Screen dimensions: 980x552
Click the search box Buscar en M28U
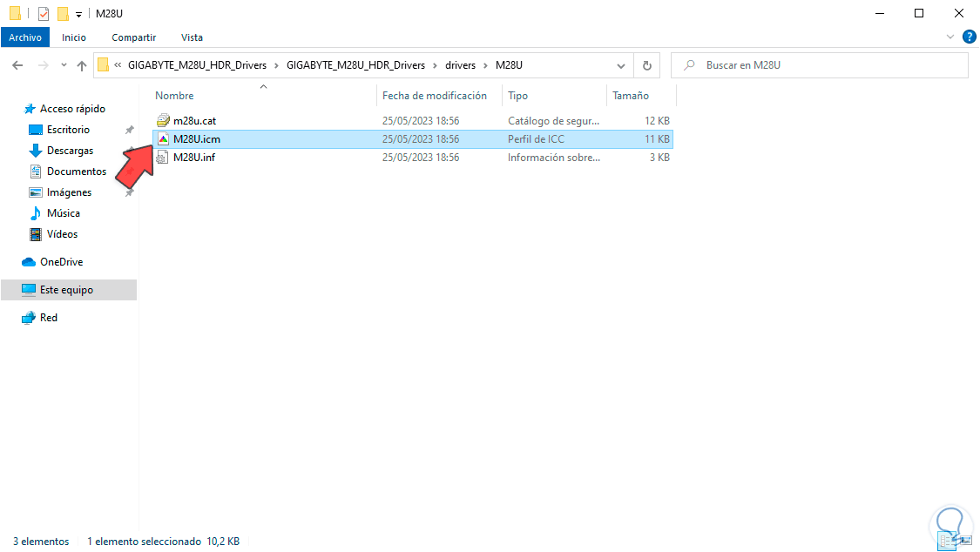[x=820, y=65]
